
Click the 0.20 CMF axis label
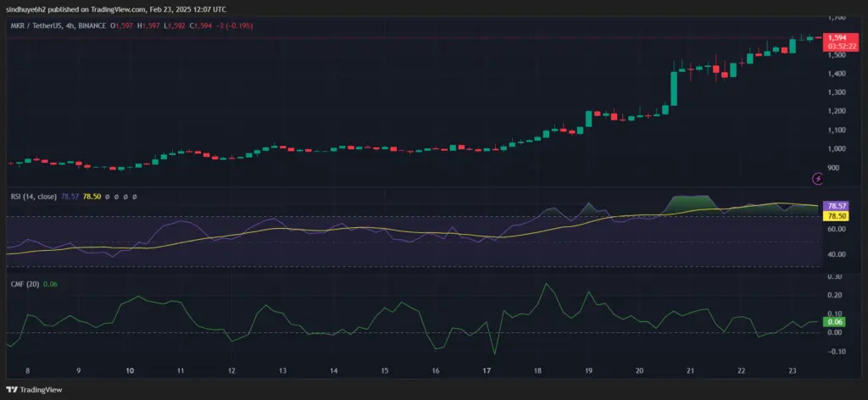(834, 296)
